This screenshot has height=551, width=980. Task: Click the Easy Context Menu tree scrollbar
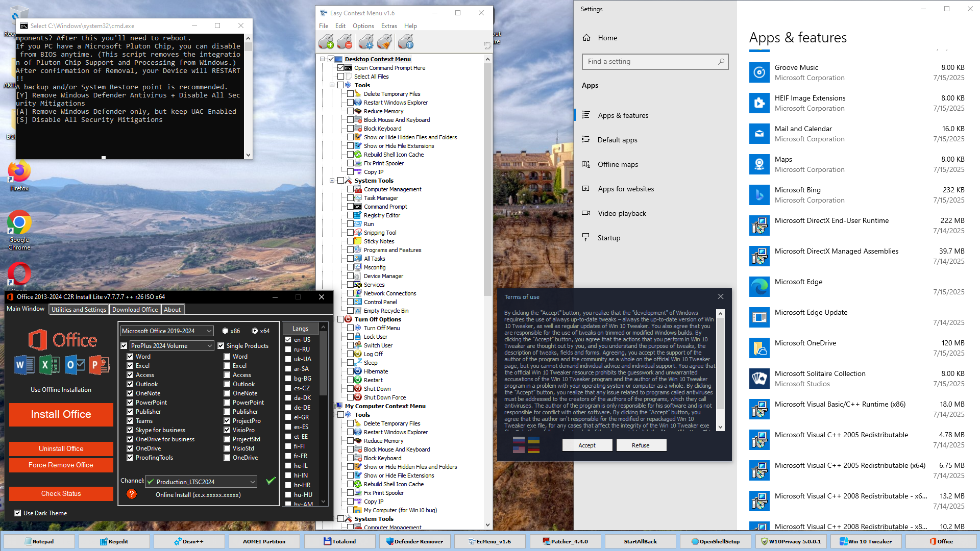pyautogui.click(x=488, y=292)
